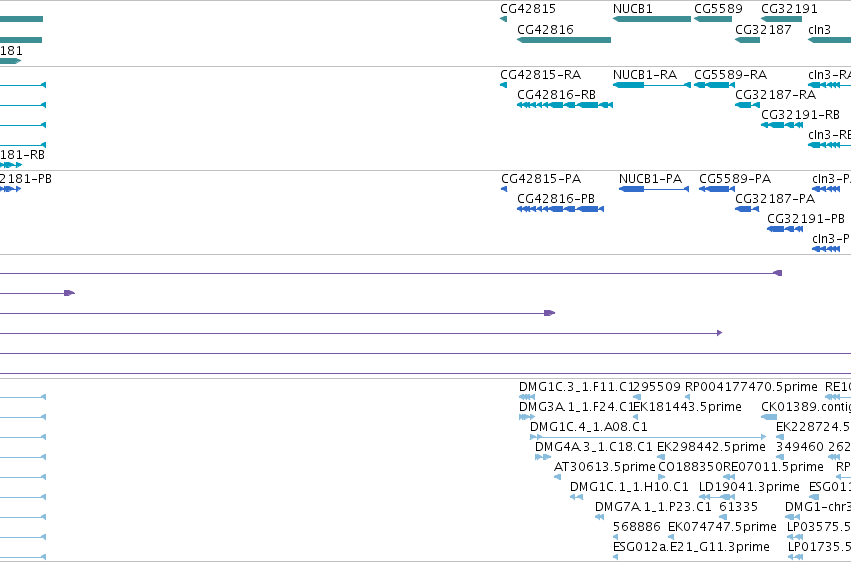Click the DMG3A.1_1.F24.C1 EST label

(x=576, y=407)
